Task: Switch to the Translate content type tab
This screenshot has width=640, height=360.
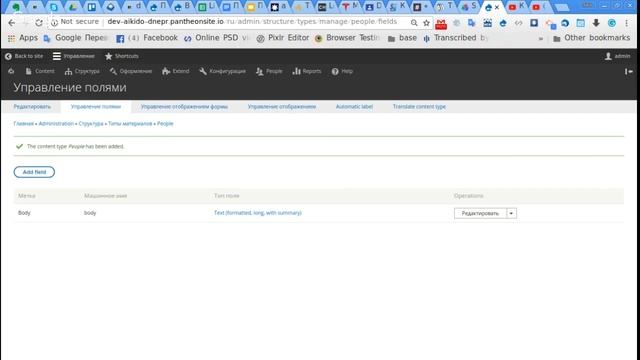Action: [x=419, y=107]
